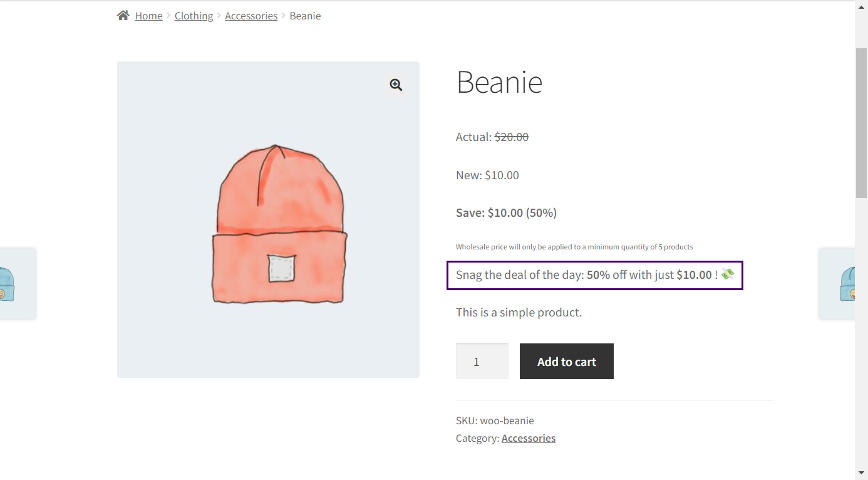Open the image zoom magnifier on product photo

pos(395,85)
